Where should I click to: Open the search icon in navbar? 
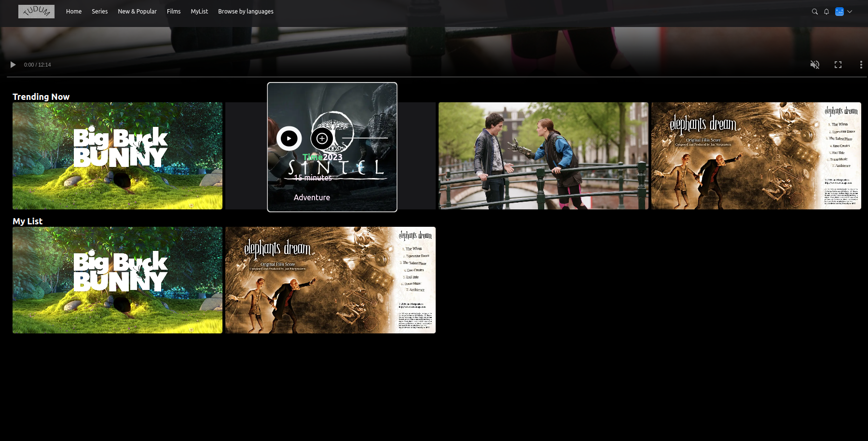point(815,12)
